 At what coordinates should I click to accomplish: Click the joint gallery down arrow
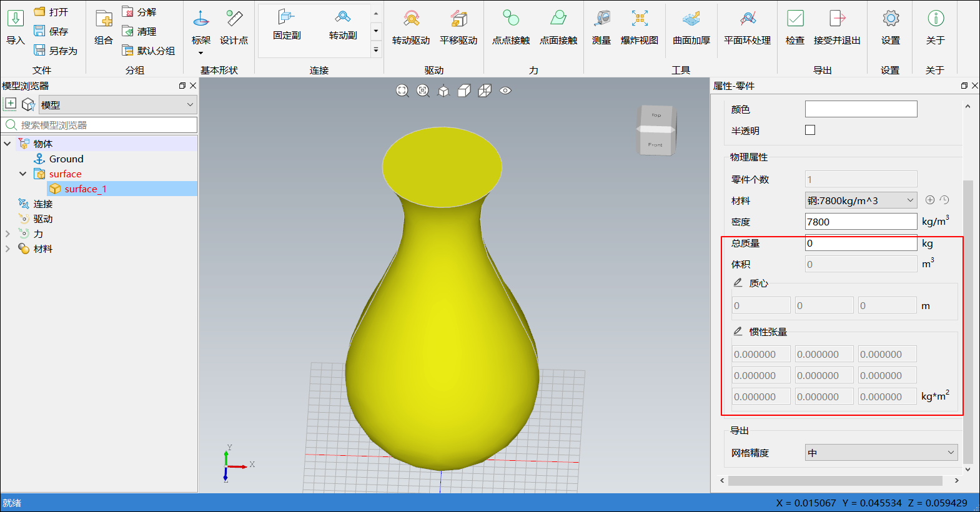[x=376, y=30]
